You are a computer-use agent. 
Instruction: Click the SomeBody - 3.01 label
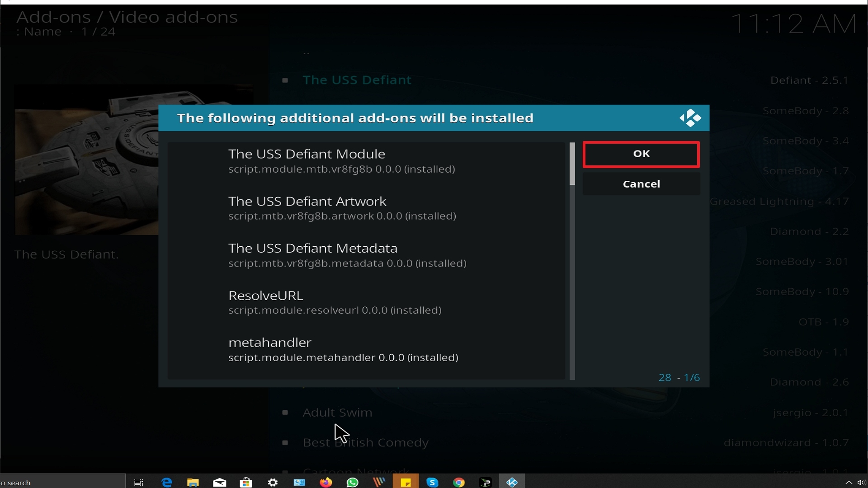802,262
